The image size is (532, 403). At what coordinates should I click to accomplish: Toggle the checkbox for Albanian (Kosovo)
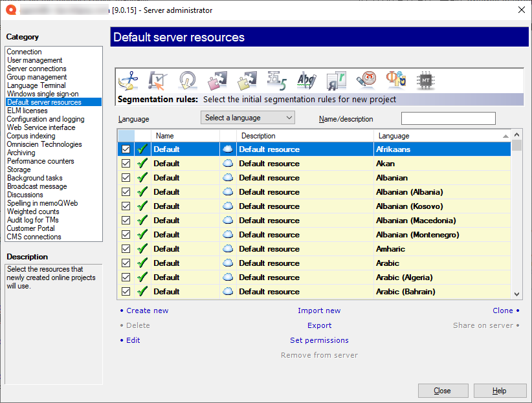126,206
